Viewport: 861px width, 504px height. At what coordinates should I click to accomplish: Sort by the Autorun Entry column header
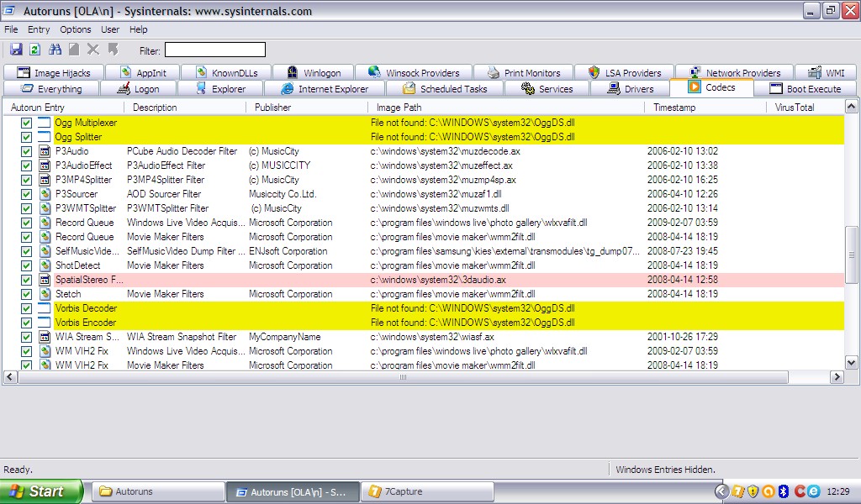point(64,108)
